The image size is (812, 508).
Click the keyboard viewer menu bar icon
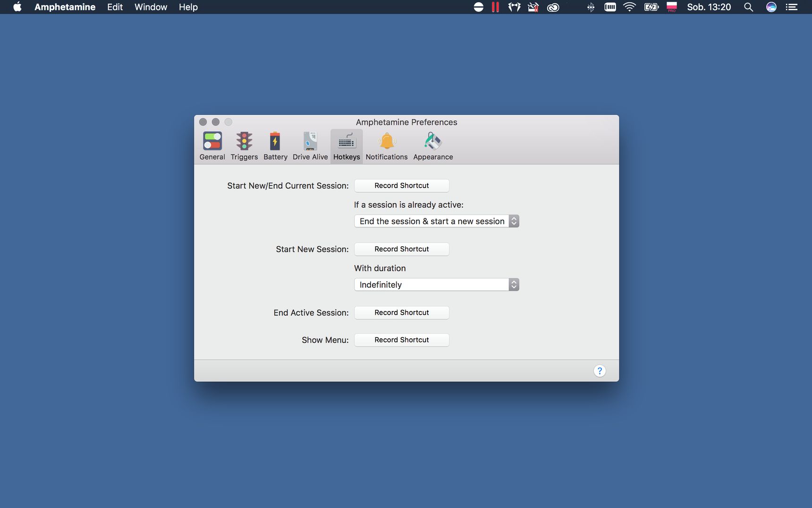(x=610, y=7)
